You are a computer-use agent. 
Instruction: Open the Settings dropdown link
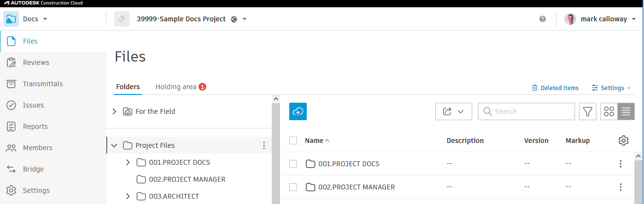(x=611, y=88)
